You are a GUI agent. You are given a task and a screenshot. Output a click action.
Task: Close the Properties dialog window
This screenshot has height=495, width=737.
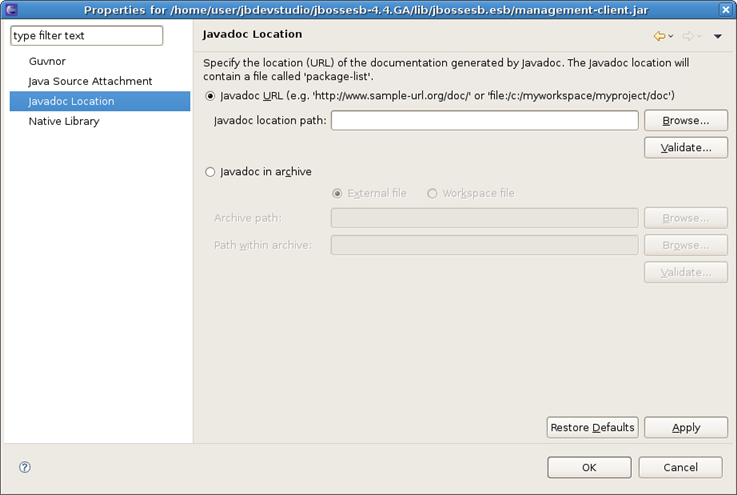(724, 10)
